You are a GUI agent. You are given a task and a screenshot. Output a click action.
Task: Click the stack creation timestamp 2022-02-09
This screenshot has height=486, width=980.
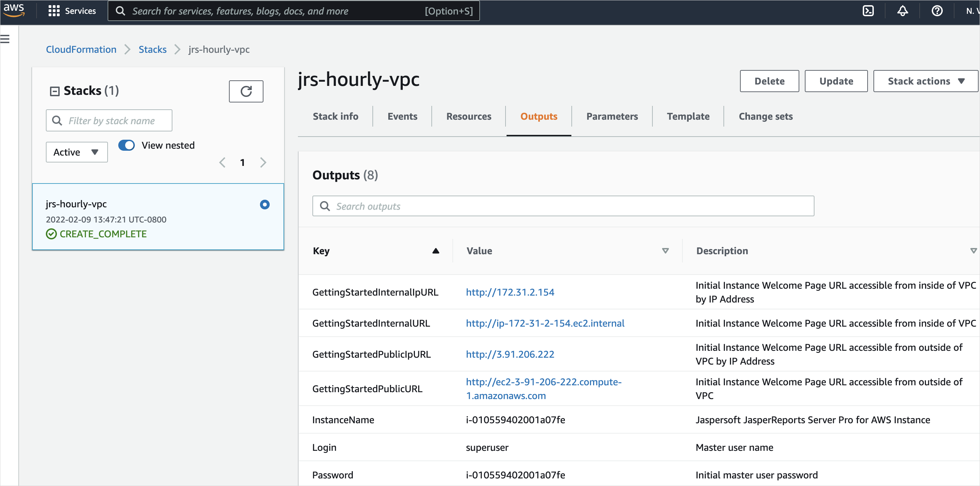pos(106,220)
